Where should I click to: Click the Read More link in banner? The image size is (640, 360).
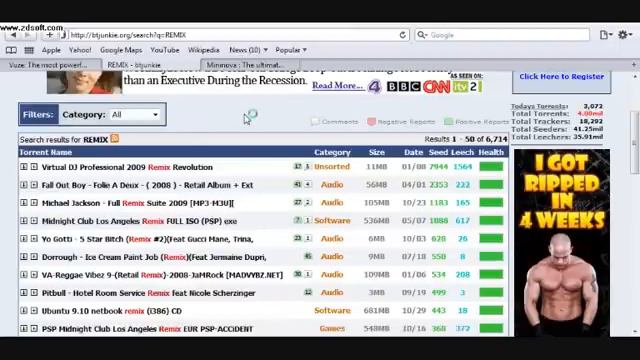(338, 86)
